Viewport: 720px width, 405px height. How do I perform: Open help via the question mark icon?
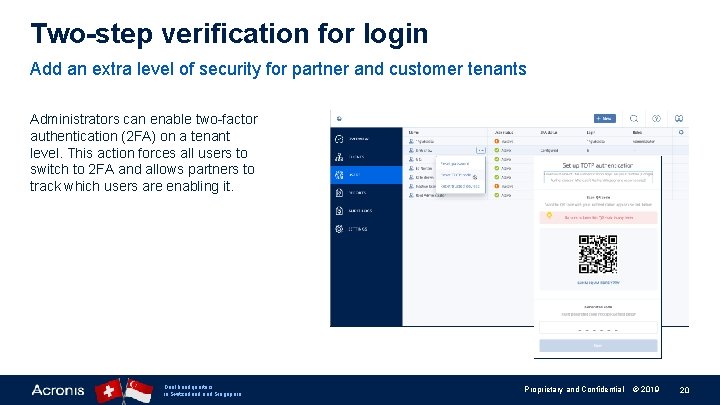click(x=656, y=118)
